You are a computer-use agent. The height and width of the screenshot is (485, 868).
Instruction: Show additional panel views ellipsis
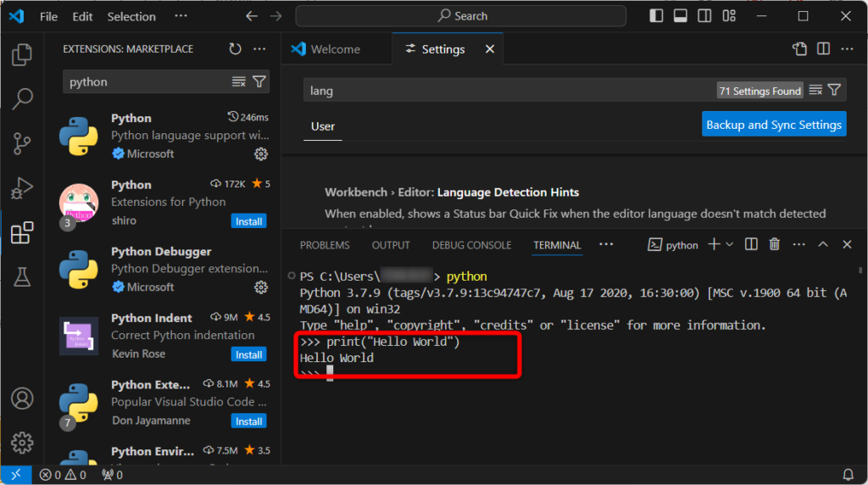tap(606, 244)
